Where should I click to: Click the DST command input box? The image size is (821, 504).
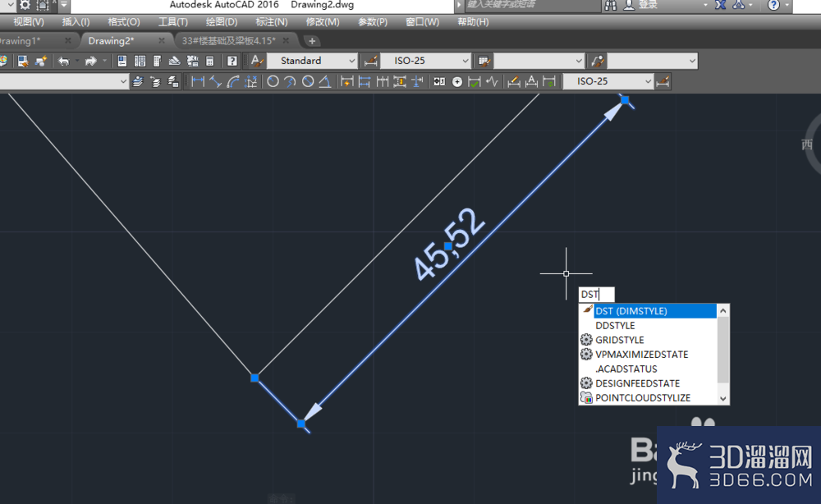(596, 294)
